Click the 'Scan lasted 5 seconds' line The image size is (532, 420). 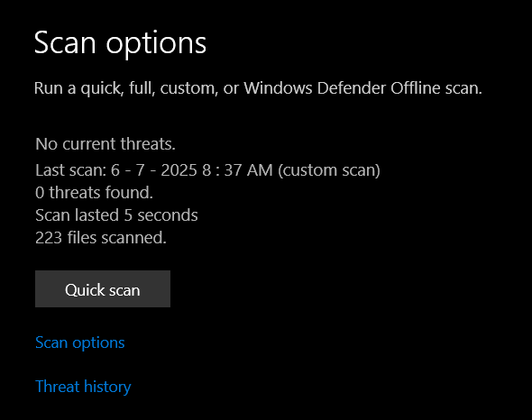click(116, 215)
